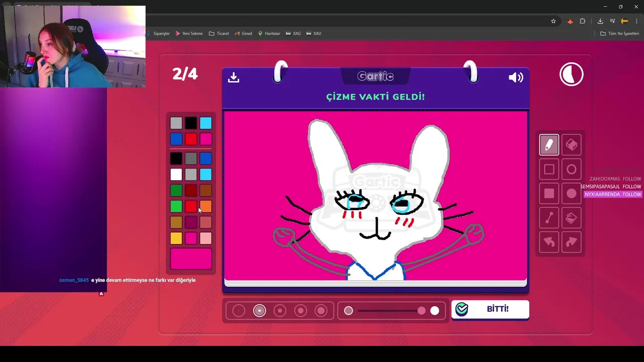Click the opacity slider handle
Screen dimensions: 644x362
click(421, 311)
